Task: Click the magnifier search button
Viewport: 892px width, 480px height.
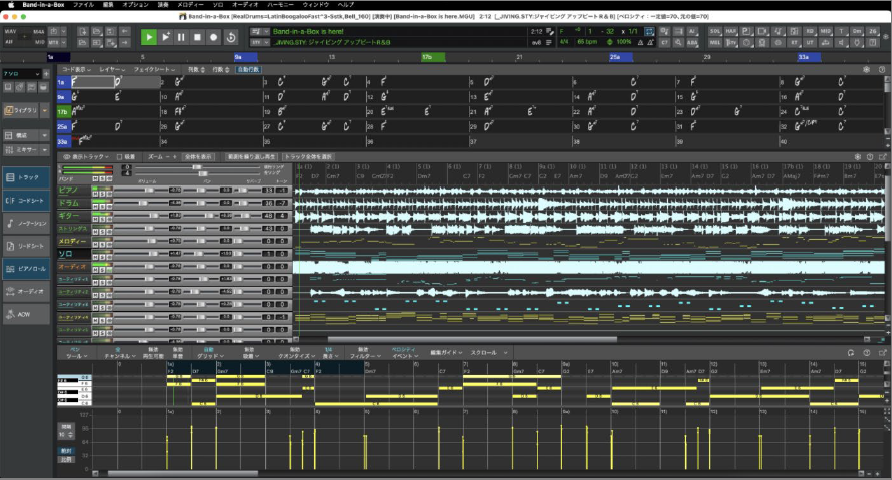Action: pos(678,43)
